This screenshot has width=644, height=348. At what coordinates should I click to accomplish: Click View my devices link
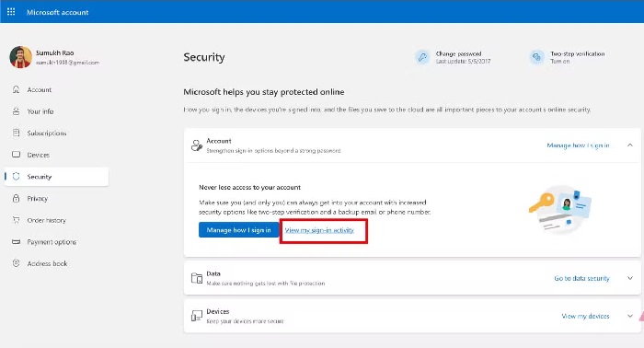coord(585,316)
